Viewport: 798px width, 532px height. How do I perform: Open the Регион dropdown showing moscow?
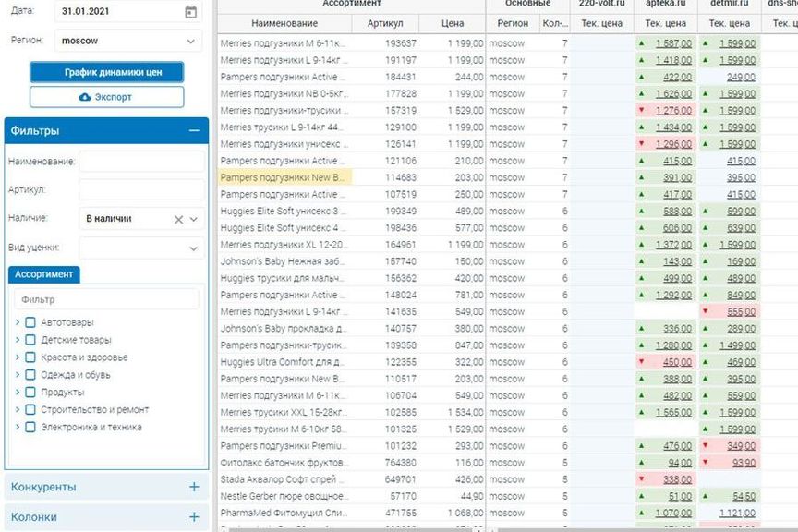[127, 41]
